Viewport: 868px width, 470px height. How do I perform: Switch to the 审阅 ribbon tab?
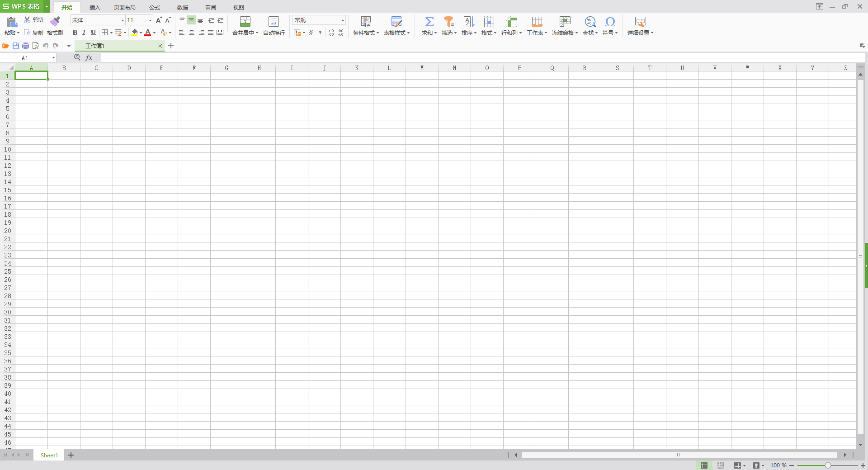[x=211, y=7]
